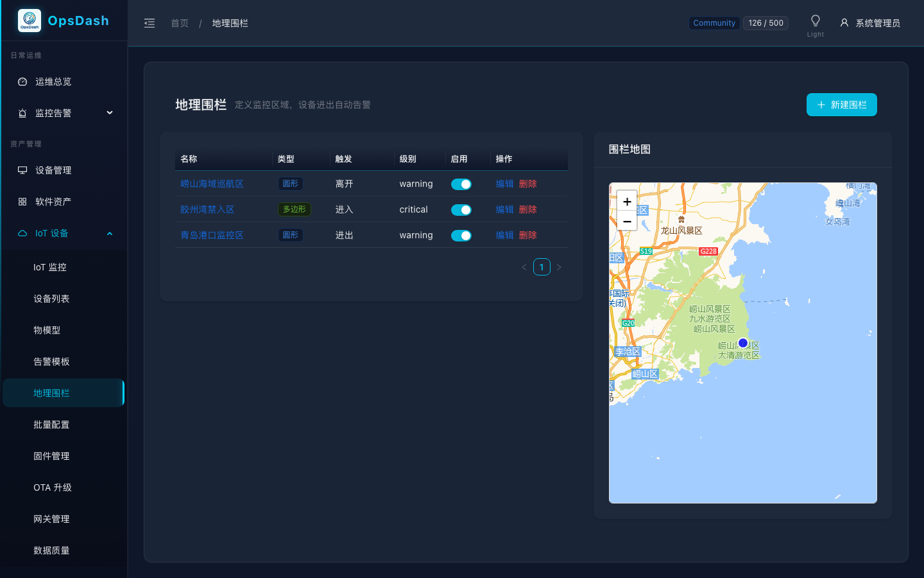The height and width of the screenshot is (578, 924).
Task: Click the 圆形 tag in 崂山海域巡航区 row
Action: (291, 184)
